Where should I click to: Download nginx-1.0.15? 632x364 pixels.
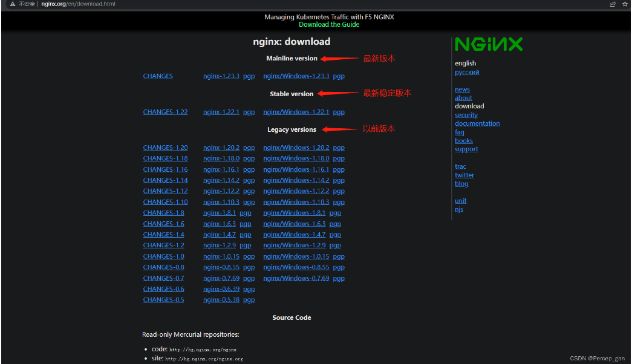221,256
